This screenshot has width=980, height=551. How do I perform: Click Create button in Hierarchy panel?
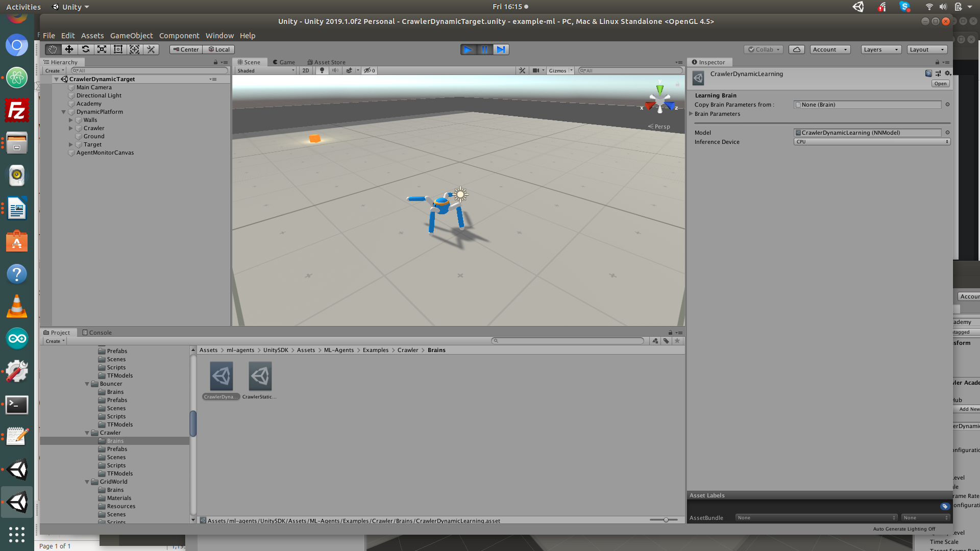tap(55, 70)
